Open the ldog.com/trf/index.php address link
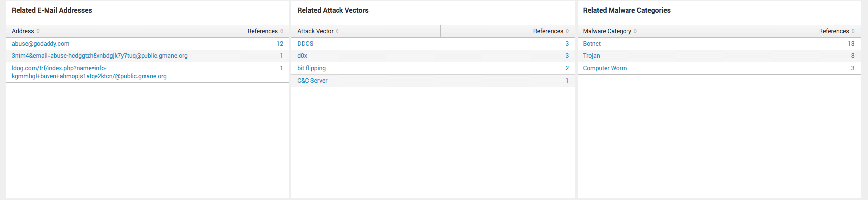 tap(89, 72)
